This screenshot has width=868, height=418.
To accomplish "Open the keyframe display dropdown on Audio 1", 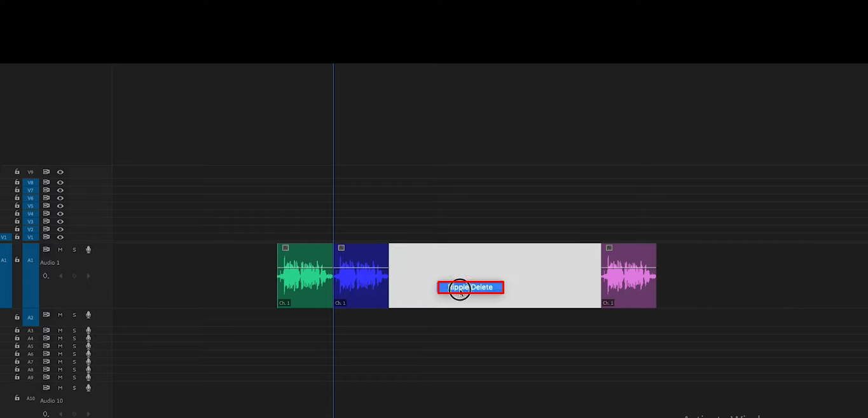I will [x=46, y=275].
